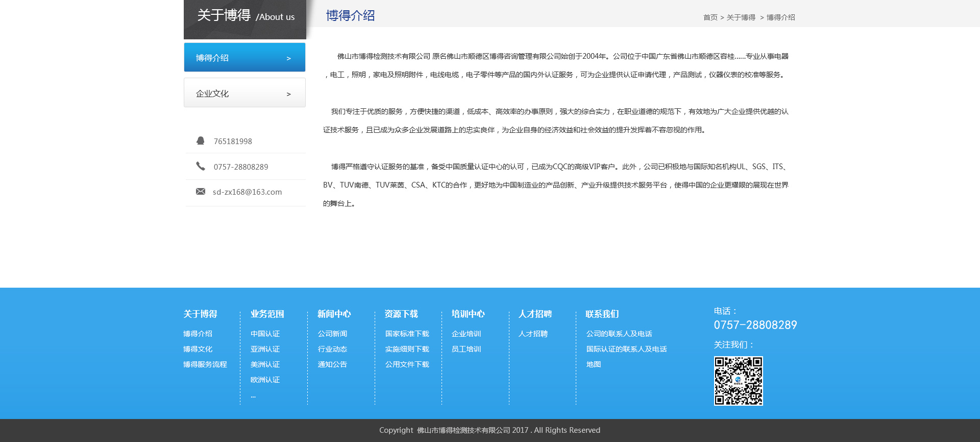This screenshot has width=980, height=442.
Task: Click the sd-zx168@163.com email address
Action: tap(247, 192)
